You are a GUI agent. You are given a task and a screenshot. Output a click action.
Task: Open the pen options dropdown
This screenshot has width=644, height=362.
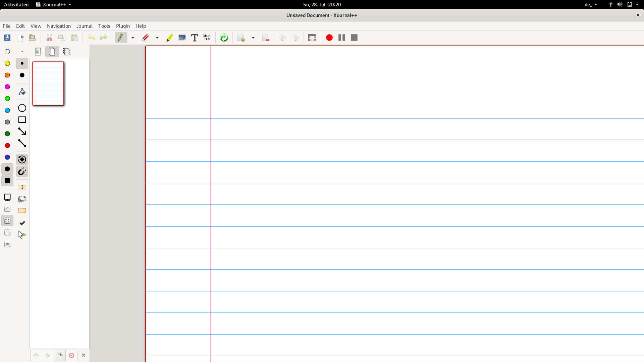(132, 38)
